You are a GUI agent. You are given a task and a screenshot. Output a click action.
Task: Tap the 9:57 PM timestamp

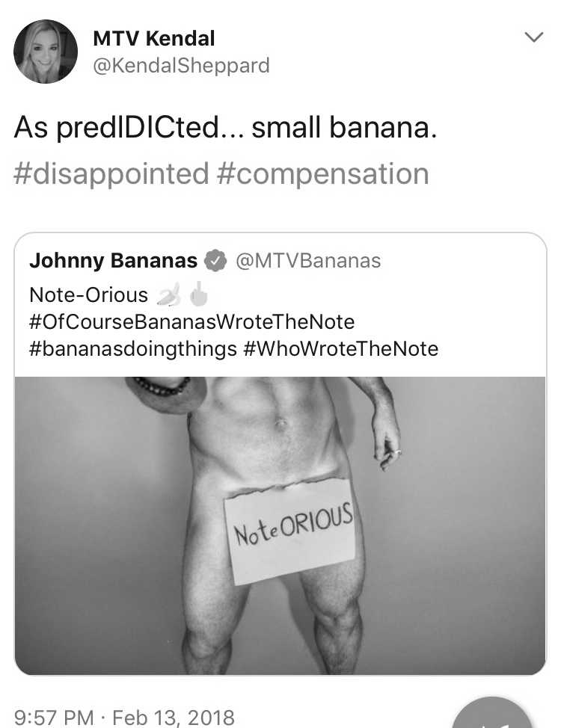tap(54, 718)
